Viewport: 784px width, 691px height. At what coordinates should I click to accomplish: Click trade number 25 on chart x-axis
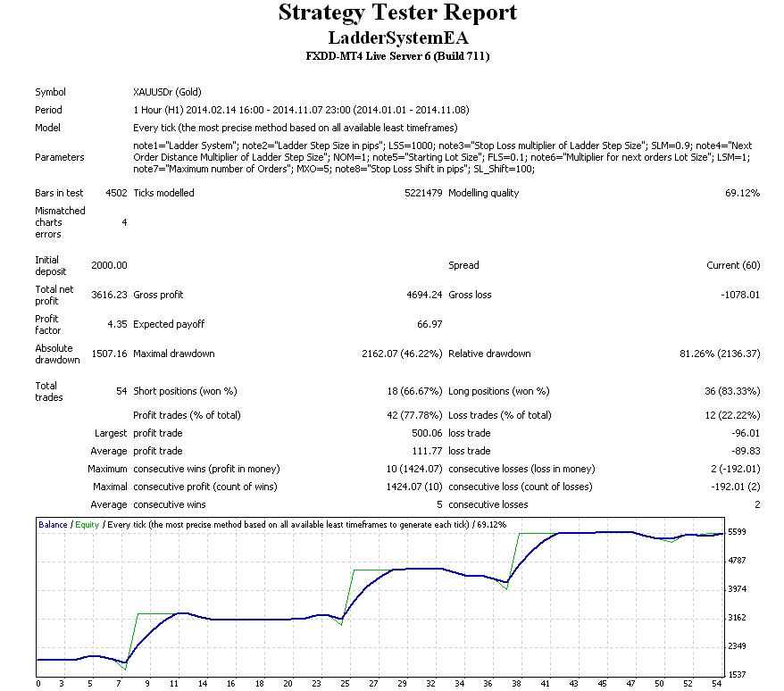[x=345, y=684]
